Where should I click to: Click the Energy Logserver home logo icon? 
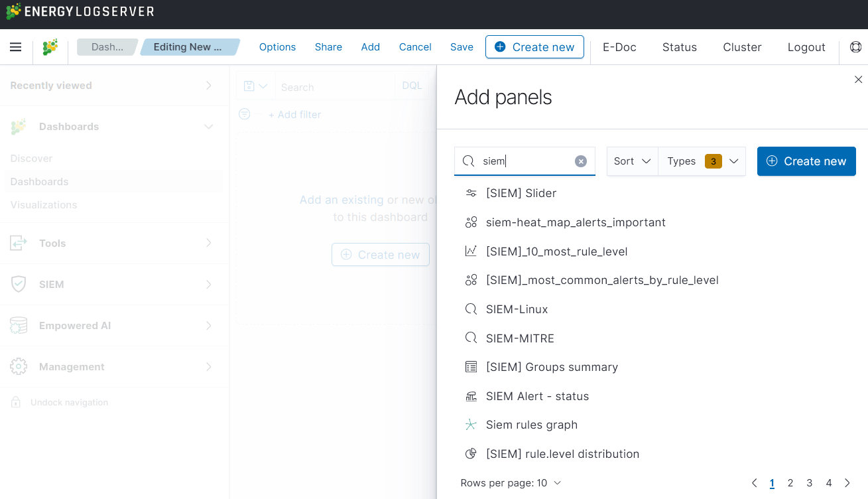50,47
